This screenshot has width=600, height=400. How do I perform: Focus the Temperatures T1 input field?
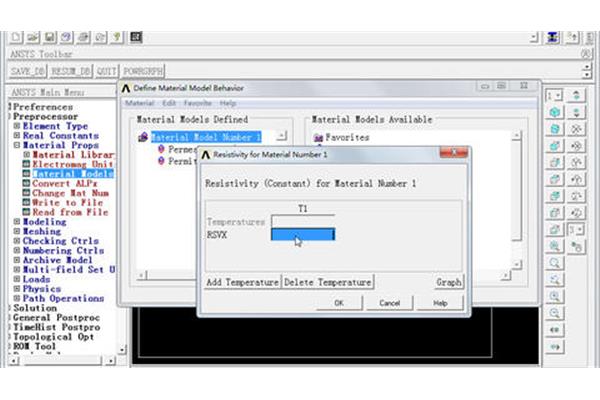(303, 221)
